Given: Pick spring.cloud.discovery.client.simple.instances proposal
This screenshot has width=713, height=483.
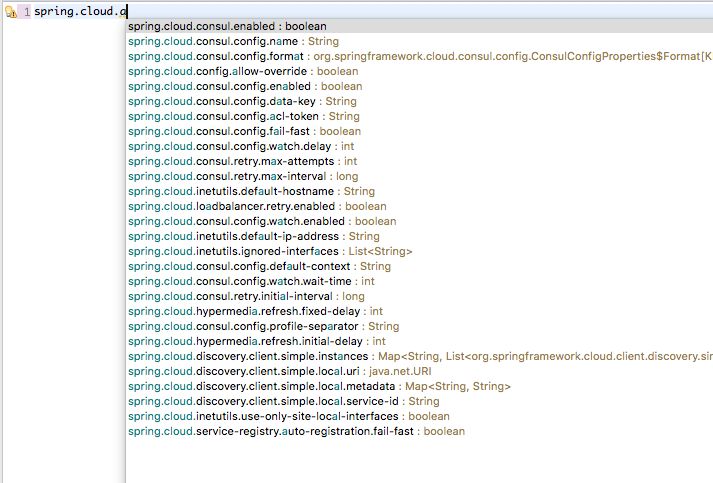Looking at the screenshot, I should 419,357.
